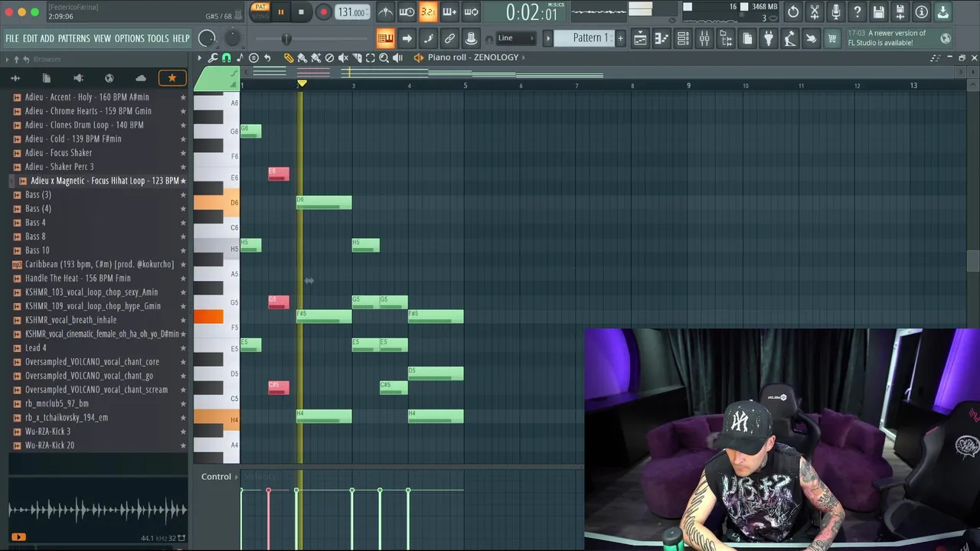Viewport: 980px width, 551px height.
Task: Select the playback scrub speaker tool
Action: click(398, 58)
